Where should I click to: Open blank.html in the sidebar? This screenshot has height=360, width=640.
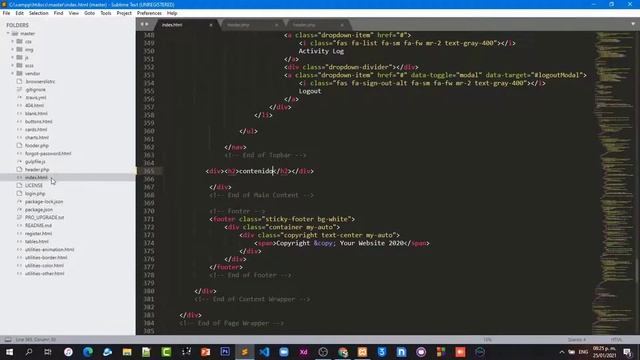click(x=36, y=113)
